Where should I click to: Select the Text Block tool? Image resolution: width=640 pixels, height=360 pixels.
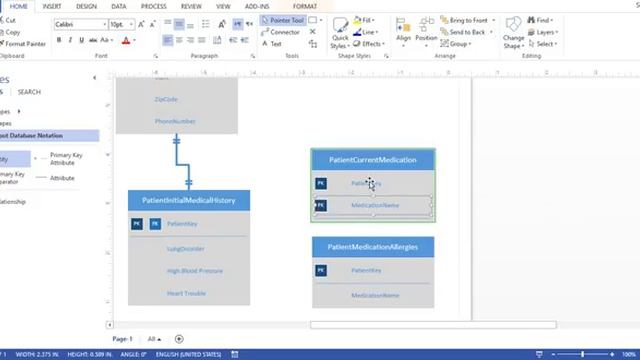313,44
